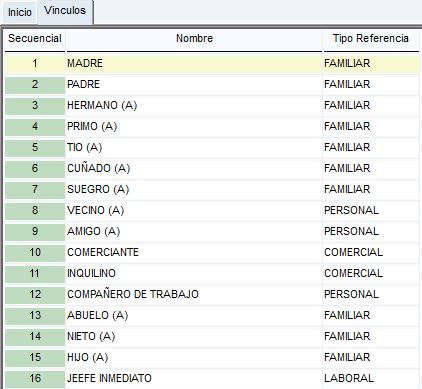Select the PRIMO (A) row
The width and height of the screenshot is (422, 389).
[212, 126]
